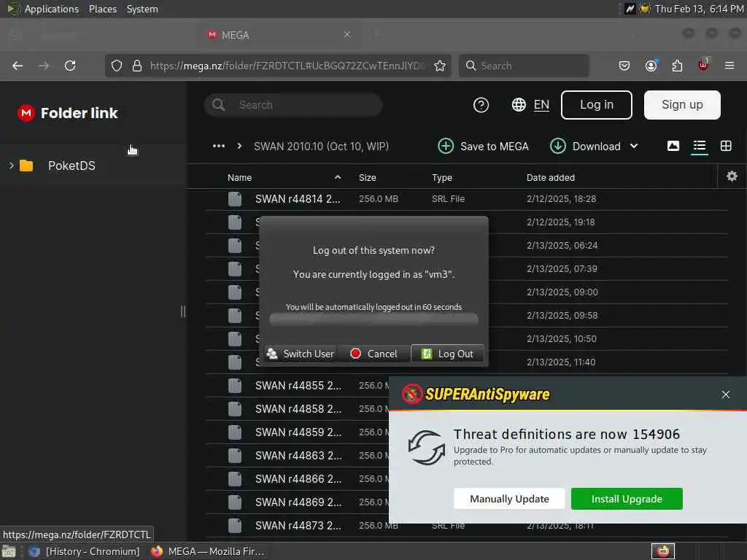The image size is (747, 560).
Task: Select the SWAN r44869 file row
Action: pos(298,502)
